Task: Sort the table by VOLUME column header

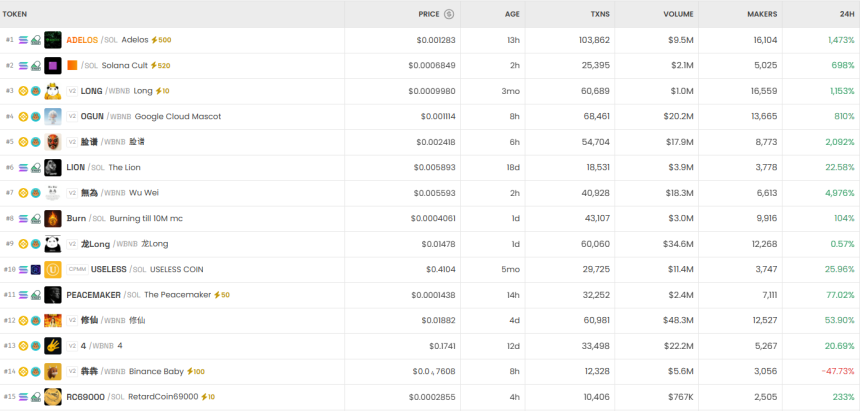Action: tap(678, 14)
